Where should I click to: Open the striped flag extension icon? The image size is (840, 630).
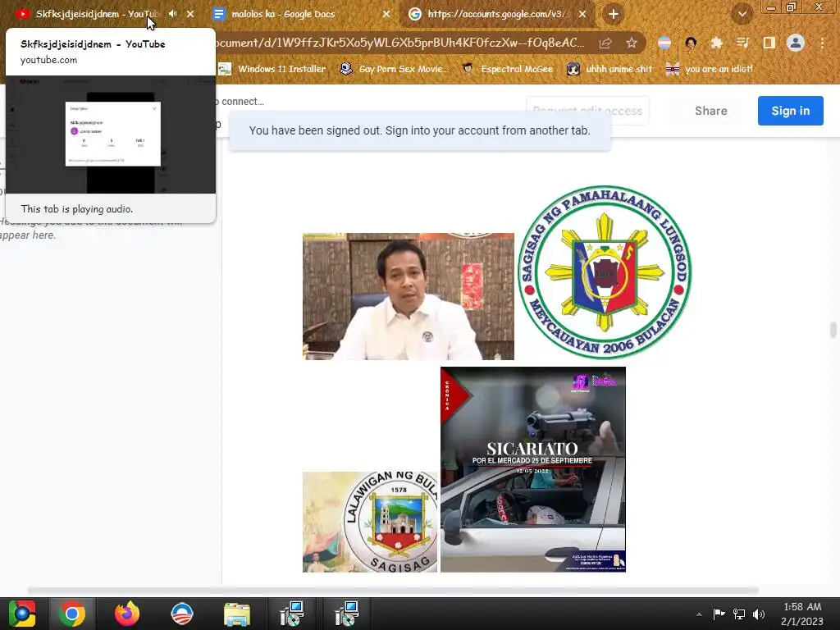click(664, 43)
